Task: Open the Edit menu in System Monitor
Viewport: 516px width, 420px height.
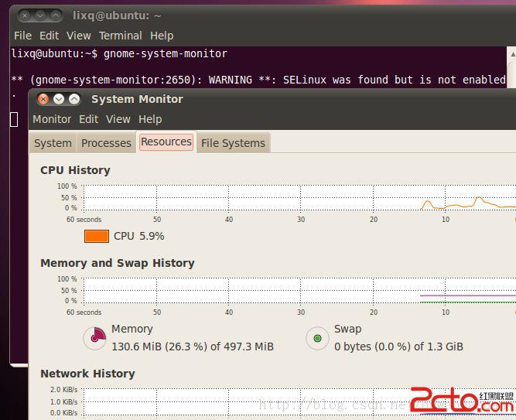Action: [88, 119]
